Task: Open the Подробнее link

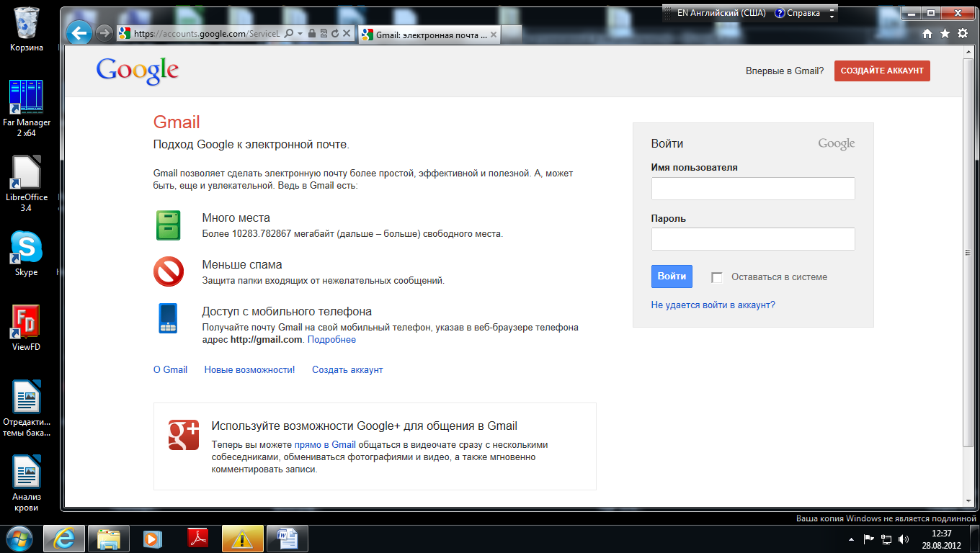Action: (x=331, y=340)
